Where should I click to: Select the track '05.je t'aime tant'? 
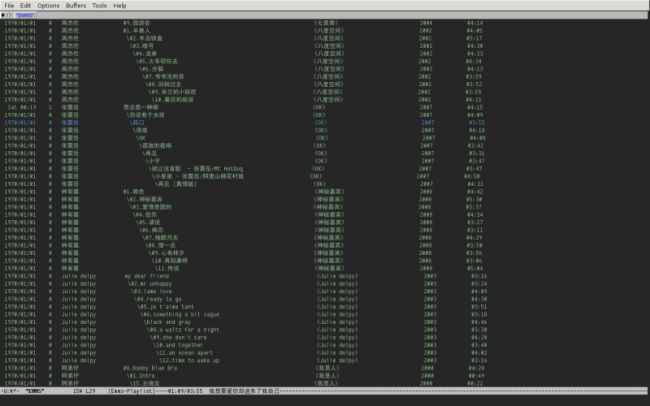click(165, 307)
